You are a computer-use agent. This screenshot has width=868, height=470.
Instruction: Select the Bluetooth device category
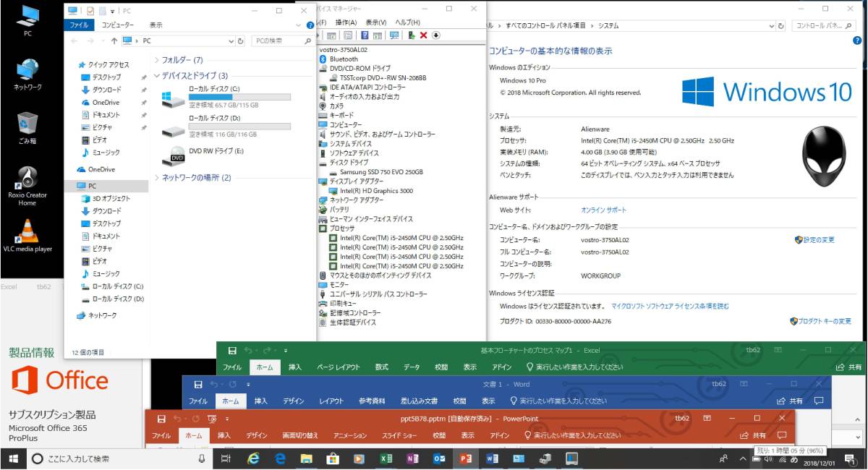pos(344,59)
